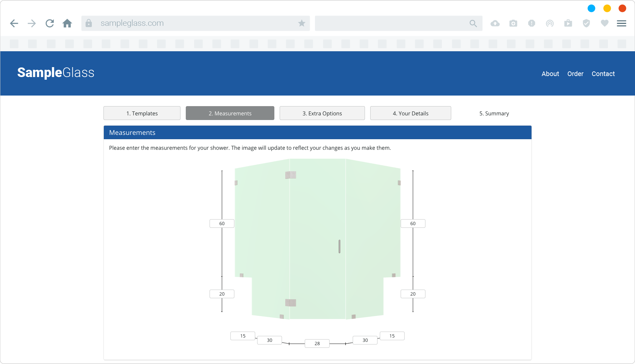Viewport: 635px width, 364px height.
Task: Jump to 5. Summary step
Action: 494,113
